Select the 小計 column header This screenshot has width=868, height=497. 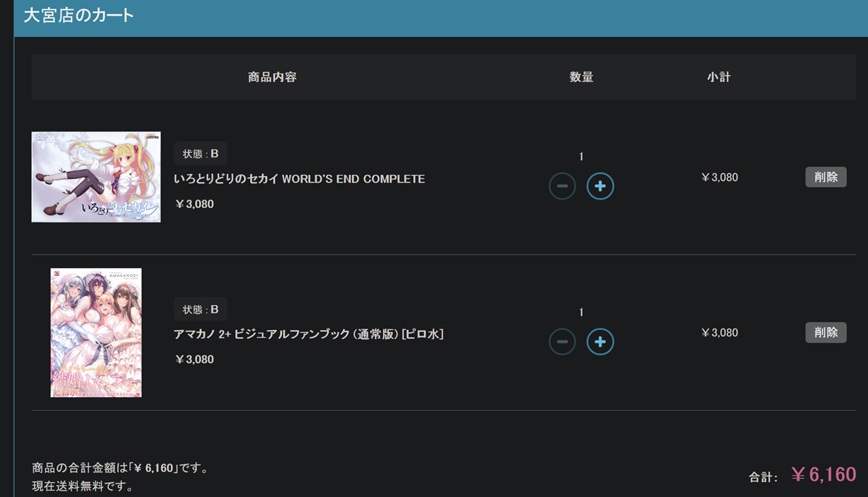point(718,77)
